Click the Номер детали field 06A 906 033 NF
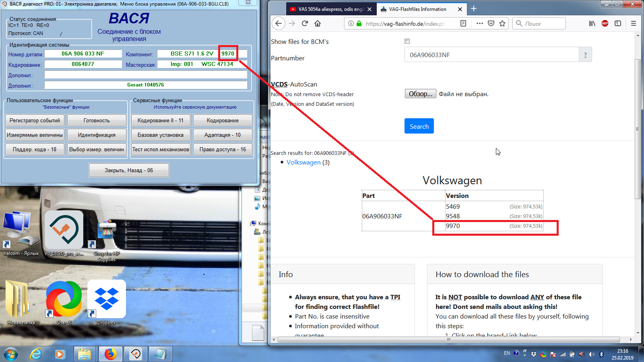 83,53
